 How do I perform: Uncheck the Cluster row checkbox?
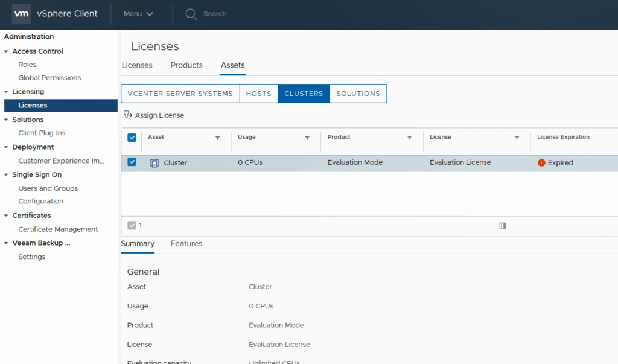pos(132,162)
